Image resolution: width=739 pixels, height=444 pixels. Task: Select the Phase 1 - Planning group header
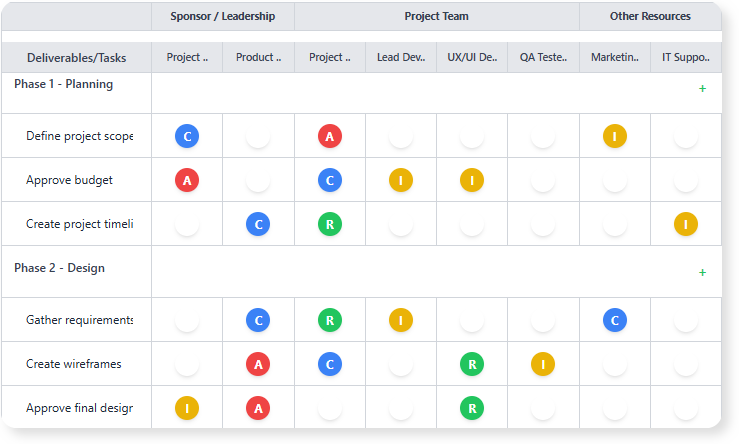[x=63, y=85]
